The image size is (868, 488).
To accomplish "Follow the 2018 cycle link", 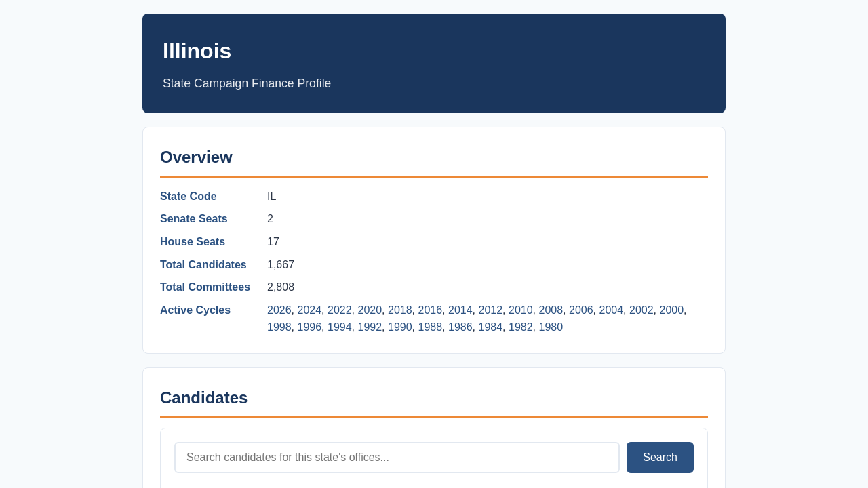I will point(400,310).
